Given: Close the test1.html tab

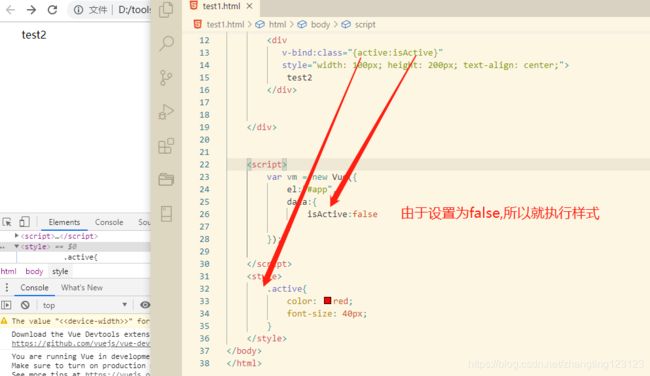Looking at the screenshot, I should coord(249,6).
